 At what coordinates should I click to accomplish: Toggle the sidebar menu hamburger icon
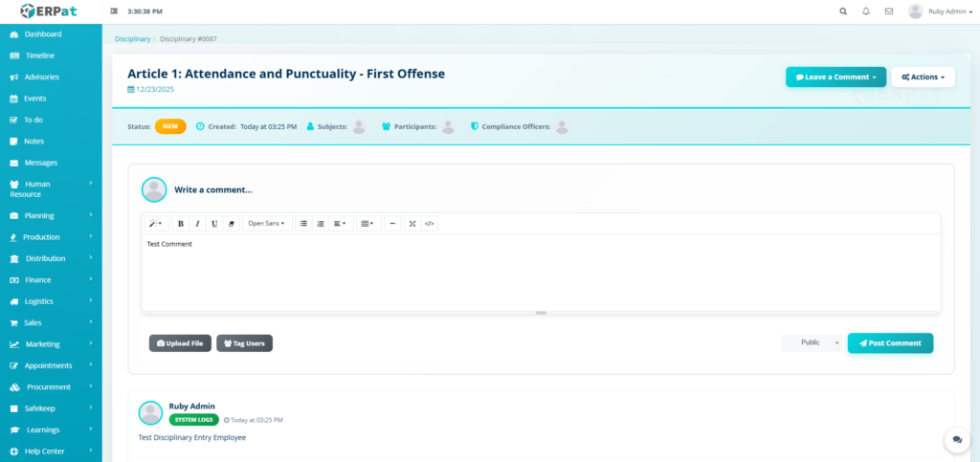(x=114, y=11)
